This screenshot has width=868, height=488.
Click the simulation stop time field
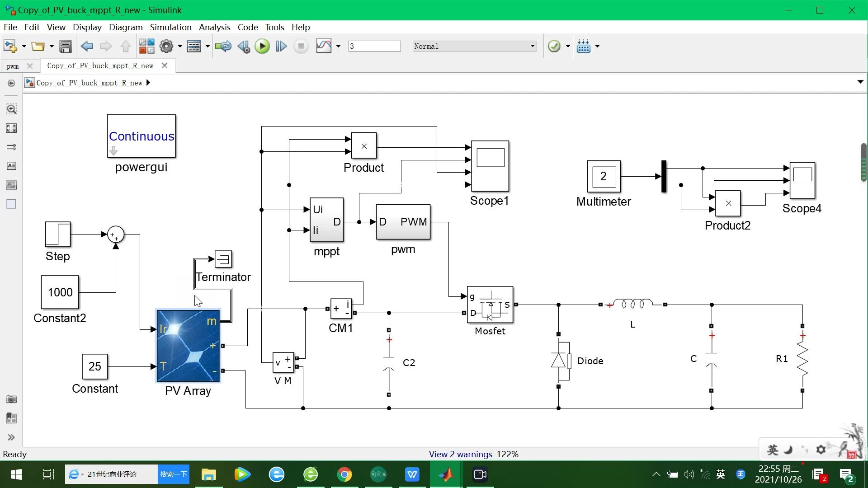pos(374,46)
